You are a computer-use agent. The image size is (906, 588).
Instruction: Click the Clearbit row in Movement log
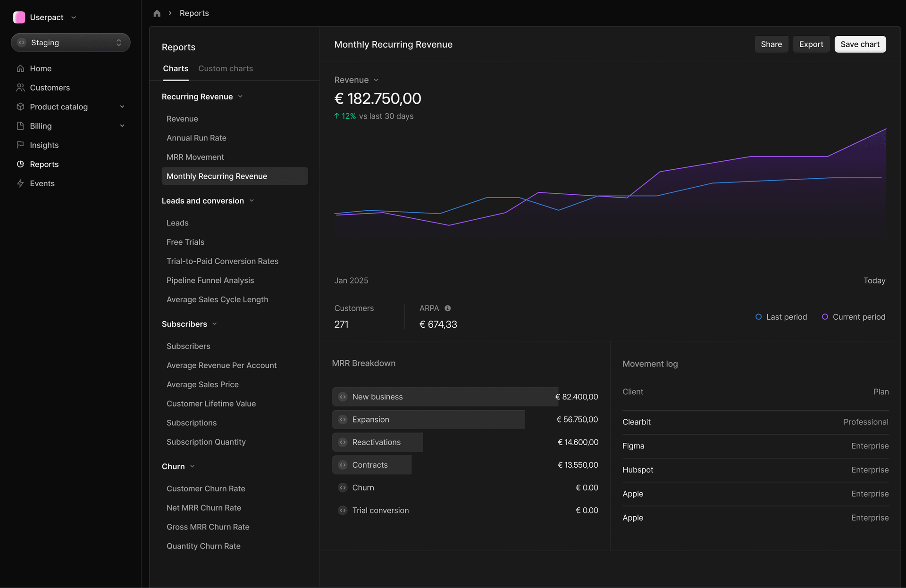pos(755,422)
